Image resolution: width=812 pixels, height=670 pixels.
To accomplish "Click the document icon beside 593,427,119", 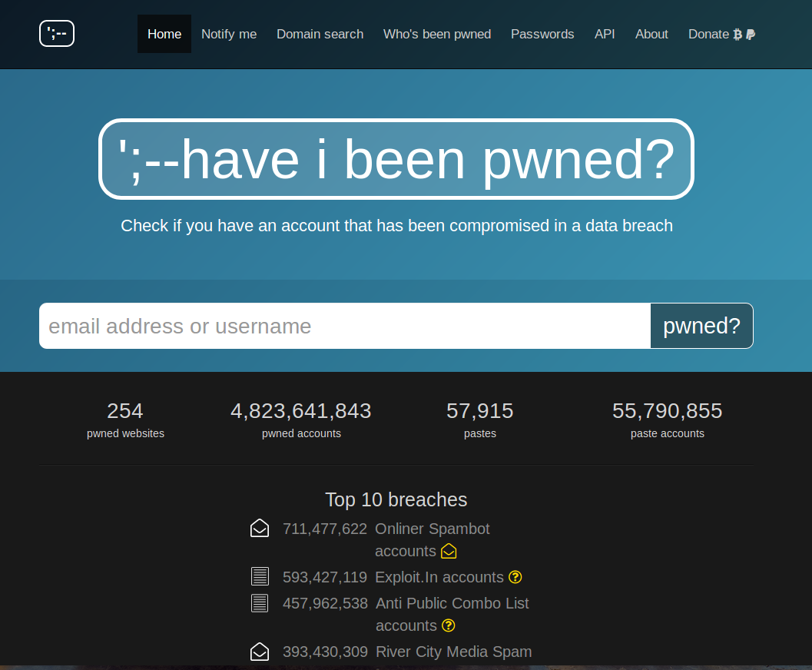I will click(x=260, y=576).
